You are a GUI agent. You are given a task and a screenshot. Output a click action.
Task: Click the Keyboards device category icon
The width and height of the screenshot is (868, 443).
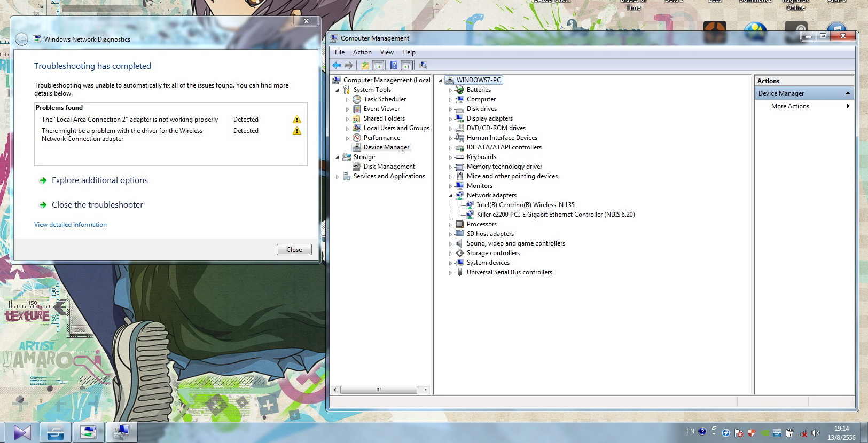[460, 157]
